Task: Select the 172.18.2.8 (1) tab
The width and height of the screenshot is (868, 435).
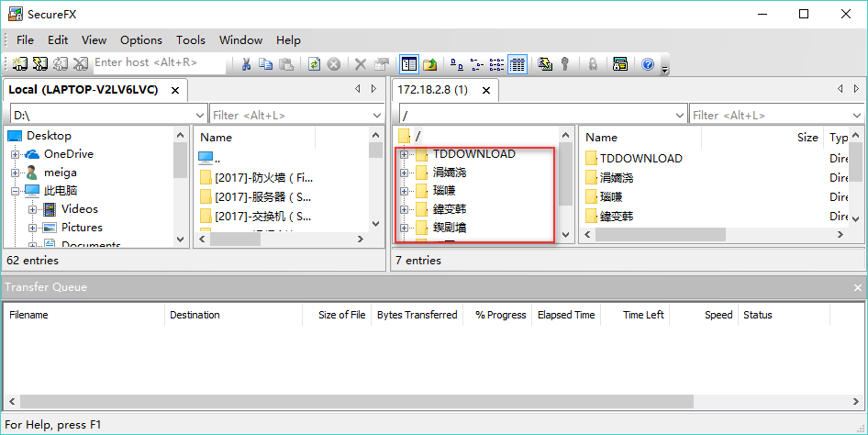Action: click(x=433, y=90)
